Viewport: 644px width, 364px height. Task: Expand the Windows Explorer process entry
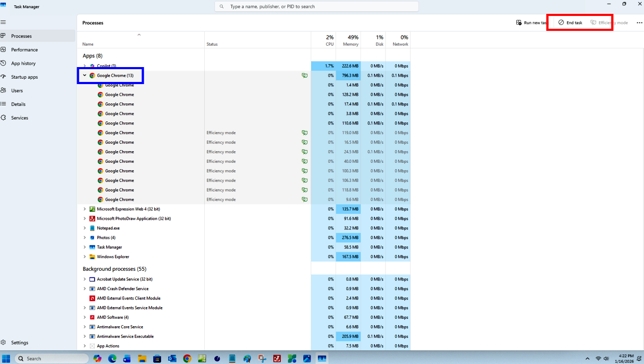click(x=85, y=257)
